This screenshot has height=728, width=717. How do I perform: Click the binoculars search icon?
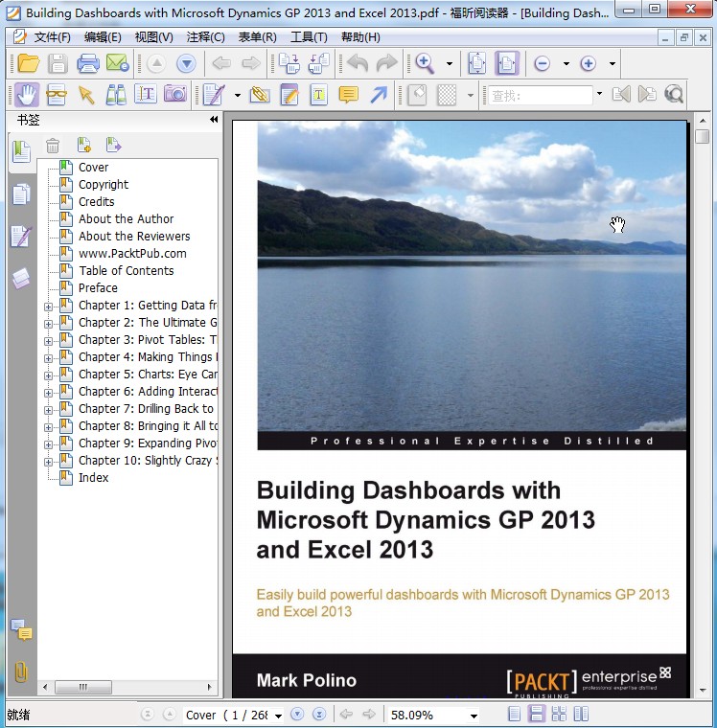[x=116, y=94]
